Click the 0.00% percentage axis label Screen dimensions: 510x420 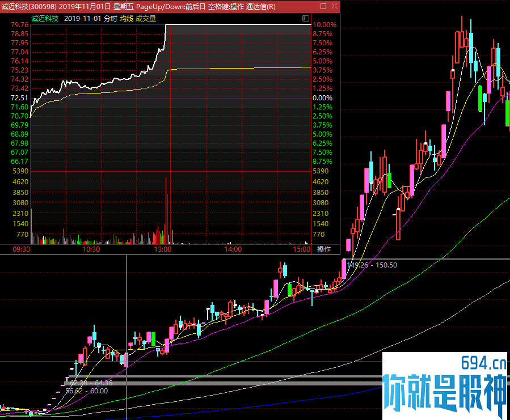point(322,98)
